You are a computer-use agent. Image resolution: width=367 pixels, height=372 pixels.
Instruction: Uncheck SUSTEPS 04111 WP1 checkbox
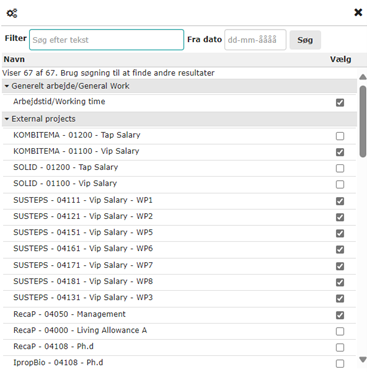pos(340,201)
